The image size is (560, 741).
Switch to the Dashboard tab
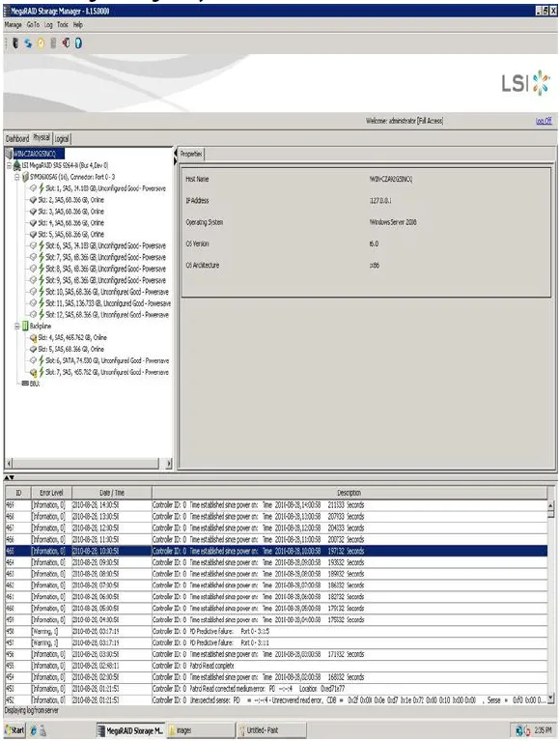coord(17,139)
